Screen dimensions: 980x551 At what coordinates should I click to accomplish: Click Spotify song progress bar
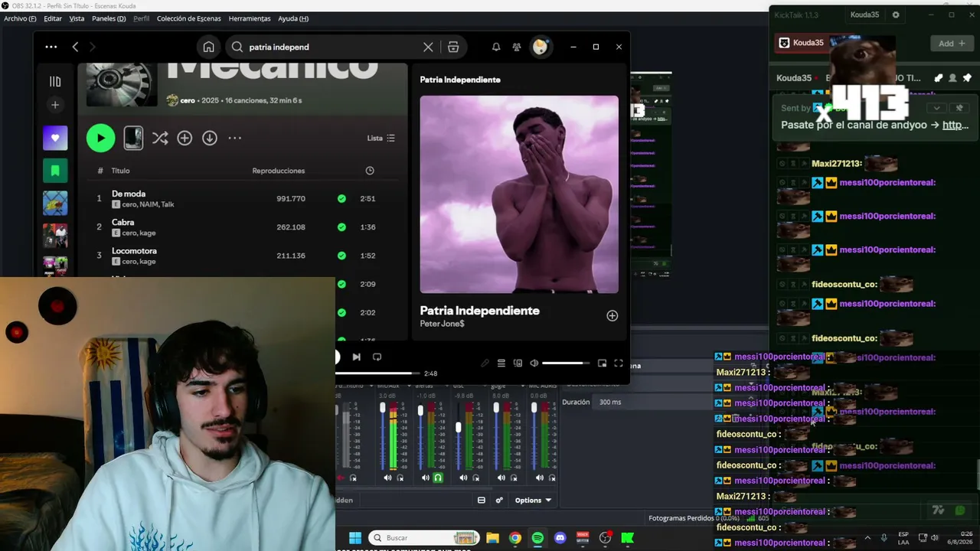[x=377, y=373]
